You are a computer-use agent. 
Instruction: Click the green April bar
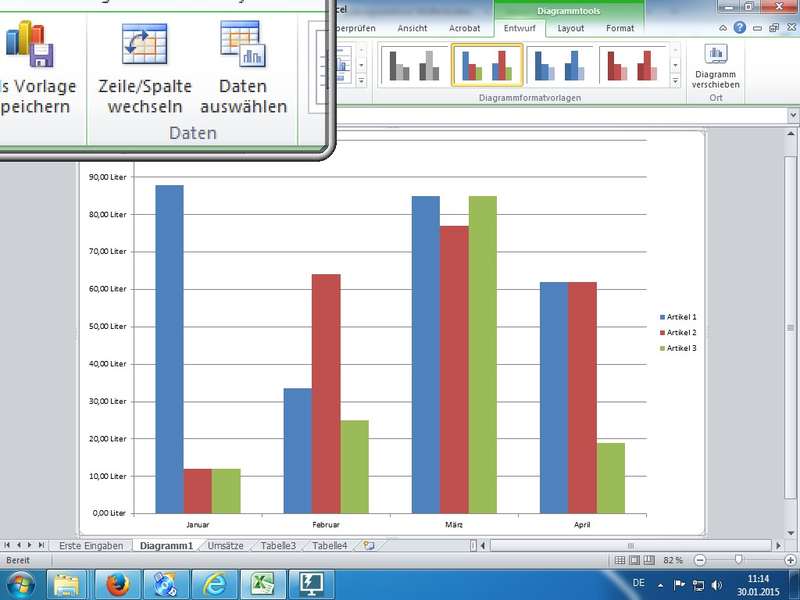pyautogui.click(x=611, y=478)
